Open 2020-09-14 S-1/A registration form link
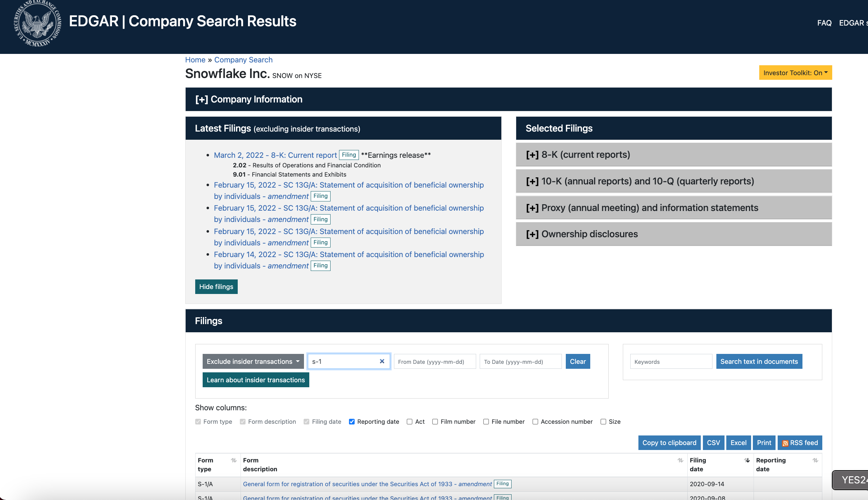This screenshot has width=868, height=500. tap(367, 484)
